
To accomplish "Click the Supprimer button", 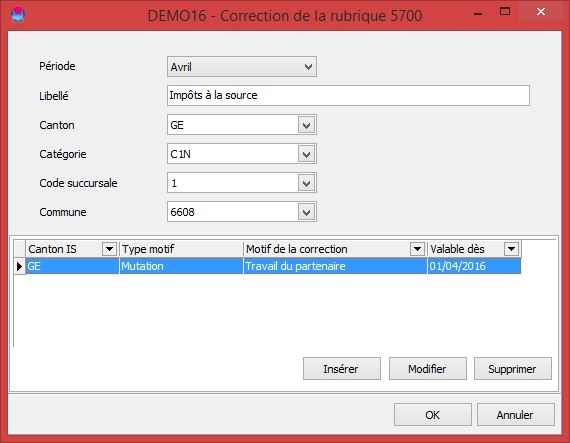I will [513, 369].
